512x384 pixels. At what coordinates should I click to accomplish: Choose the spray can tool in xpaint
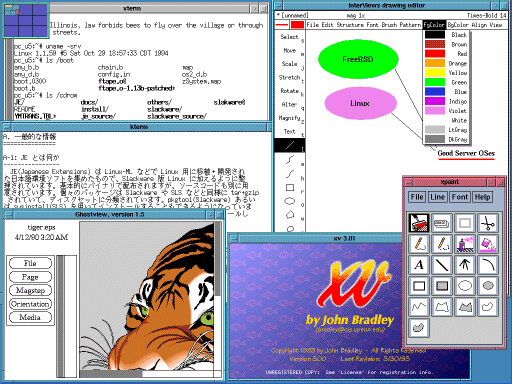pos(465,244)
